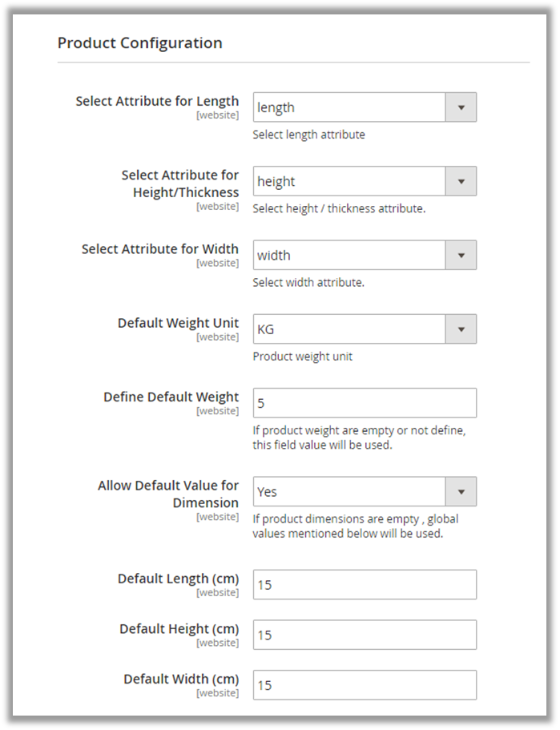560x730 pixels.
Task: Focus the Default Length (cm) input field
Action: coord(365,585)
